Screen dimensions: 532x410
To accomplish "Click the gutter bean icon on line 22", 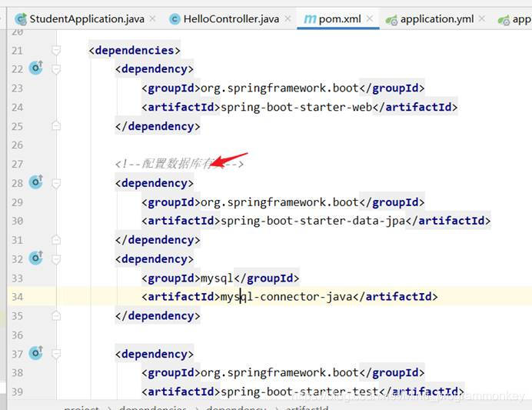I will 36,68.
